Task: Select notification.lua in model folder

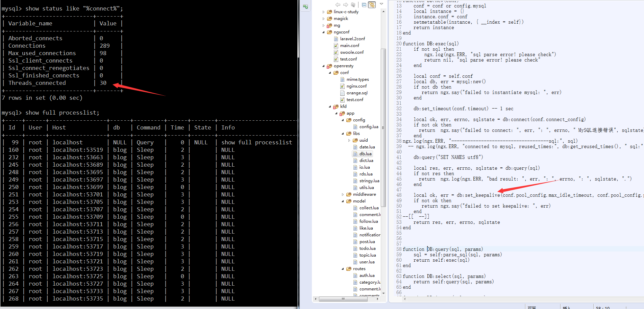Action: click(370, 235)
